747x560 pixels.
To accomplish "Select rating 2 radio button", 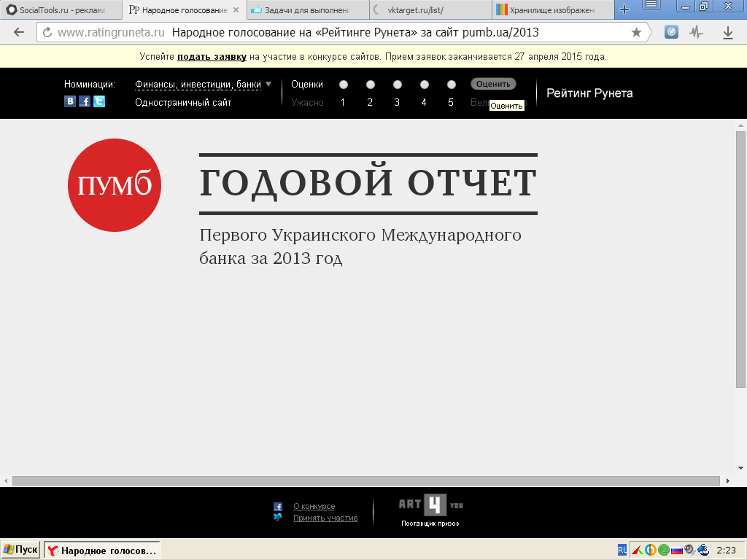I will click(370, 85).
